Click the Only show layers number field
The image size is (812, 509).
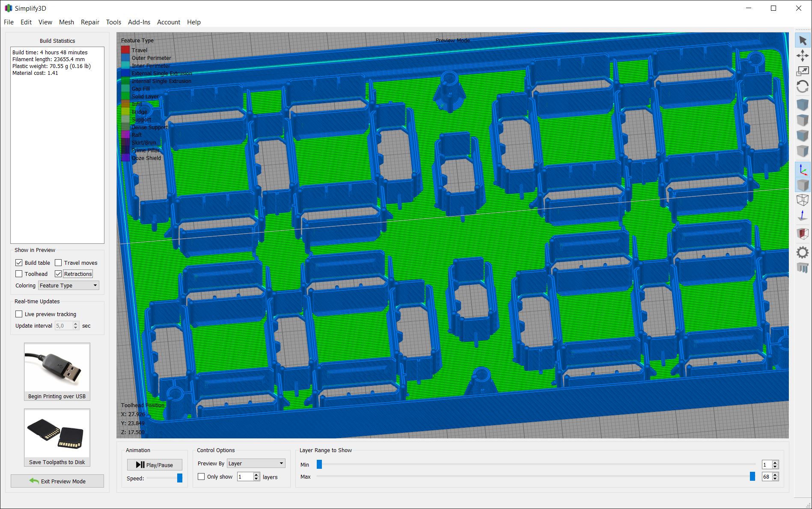point(245,476)
